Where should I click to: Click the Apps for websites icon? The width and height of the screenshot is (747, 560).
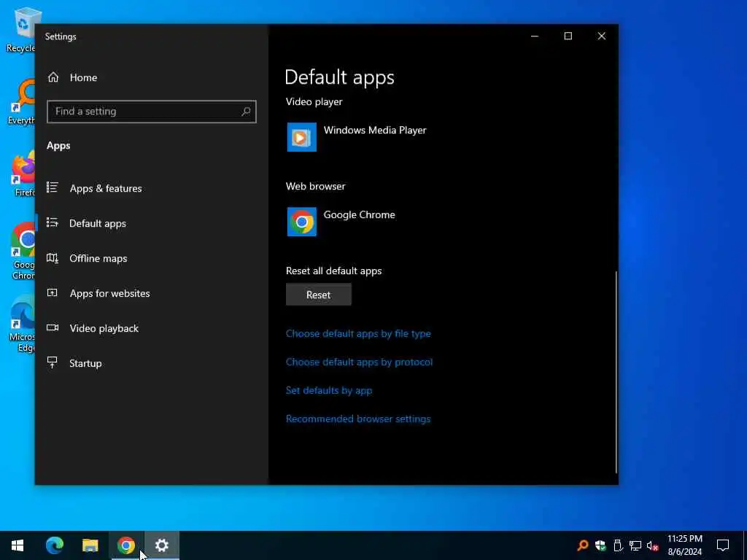(x=53, y=293)
